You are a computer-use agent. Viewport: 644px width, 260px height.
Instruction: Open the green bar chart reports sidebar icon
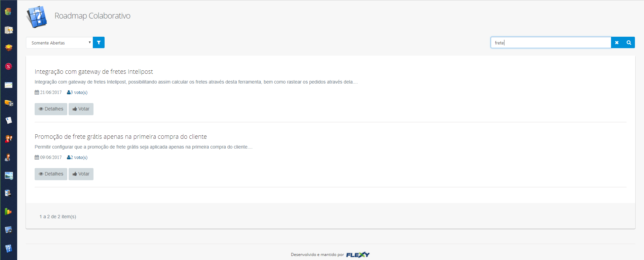click(8, 212)
